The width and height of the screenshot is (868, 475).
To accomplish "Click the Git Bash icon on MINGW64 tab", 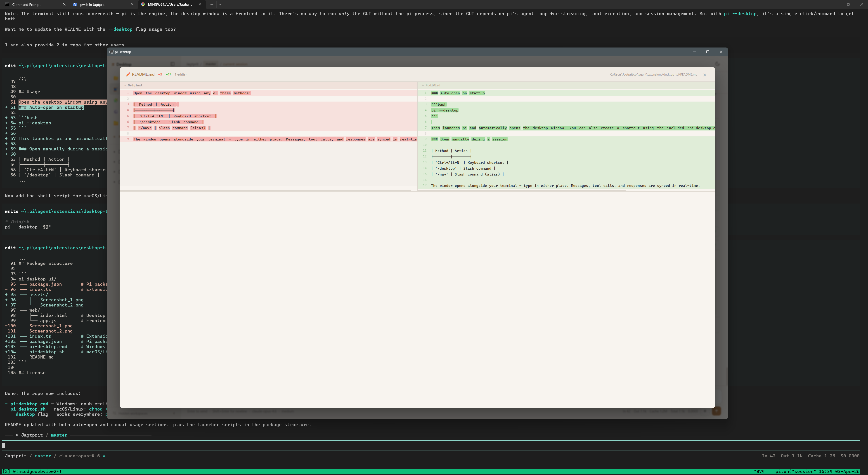I will (143, 4).
